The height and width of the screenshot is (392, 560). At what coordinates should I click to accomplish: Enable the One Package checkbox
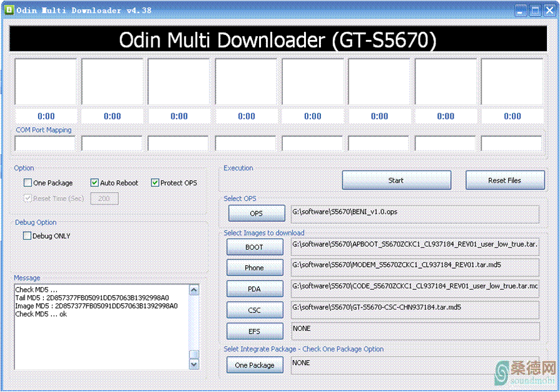click(28, 183)
